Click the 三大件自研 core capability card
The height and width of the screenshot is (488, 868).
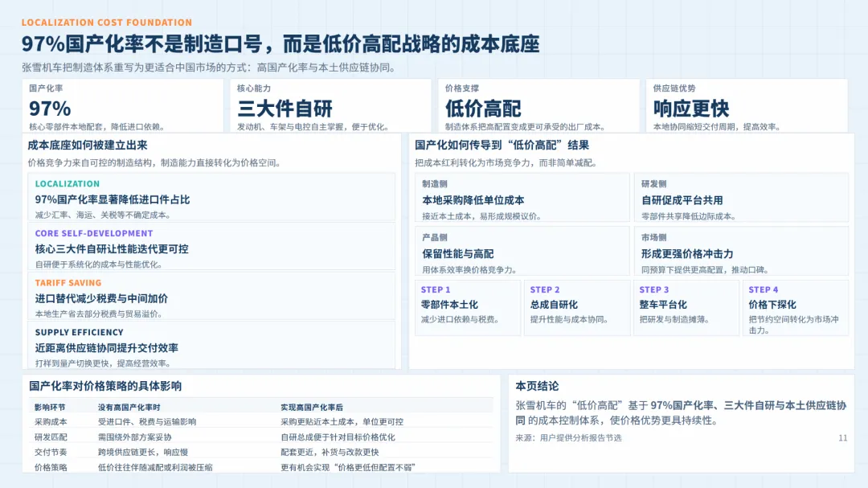(330, 106)
